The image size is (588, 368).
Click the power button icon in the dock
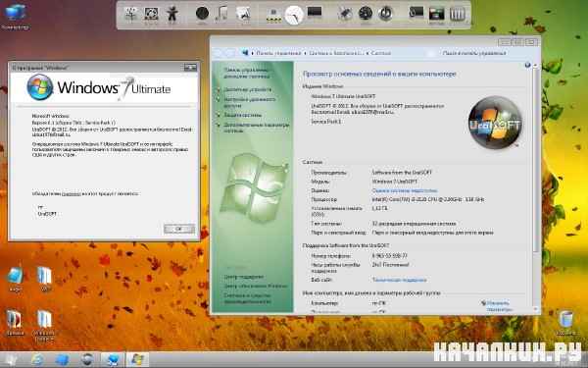385,14
